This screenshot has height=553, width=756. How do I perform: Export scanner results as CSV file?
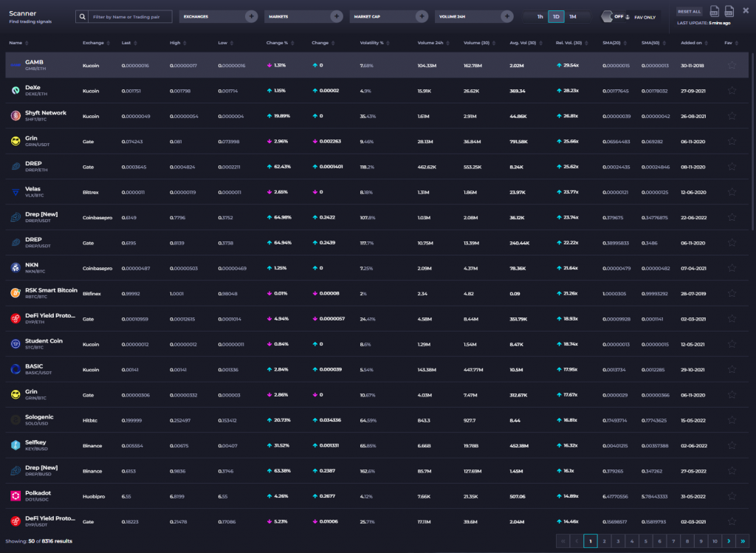729,11
